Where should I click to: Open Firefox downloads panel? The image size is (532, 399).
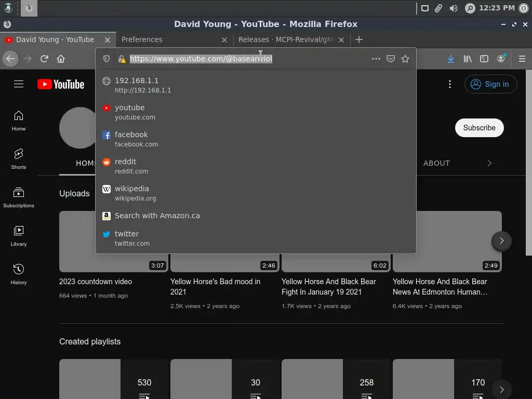[451, 59]
